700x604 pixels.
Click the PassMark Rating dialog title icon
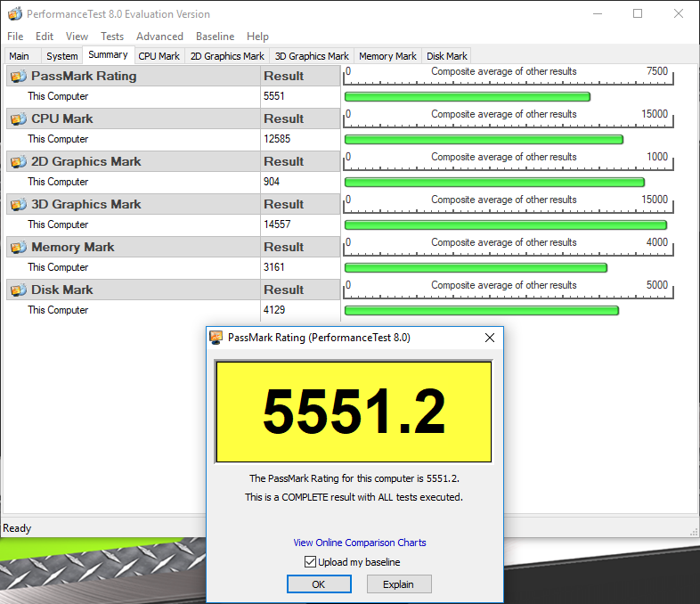coord(216,338)
